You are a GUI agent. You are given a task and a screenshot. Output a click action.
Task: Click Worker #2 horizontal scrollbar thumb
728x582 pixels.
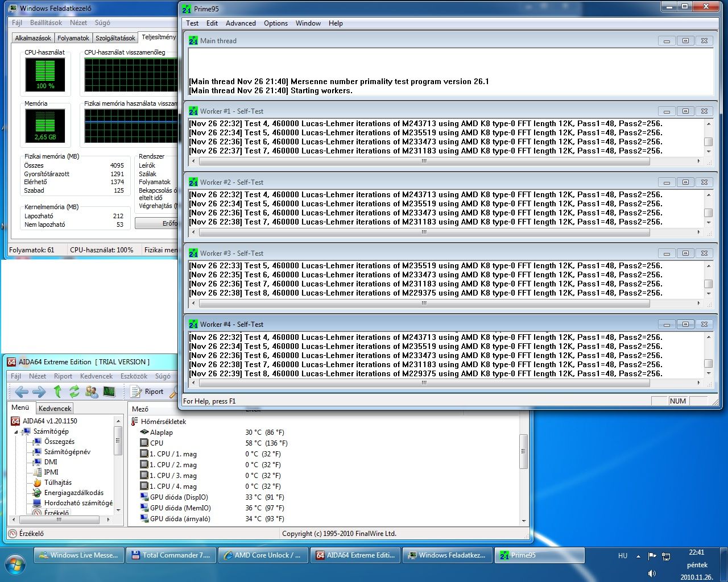tap(424, 232)
